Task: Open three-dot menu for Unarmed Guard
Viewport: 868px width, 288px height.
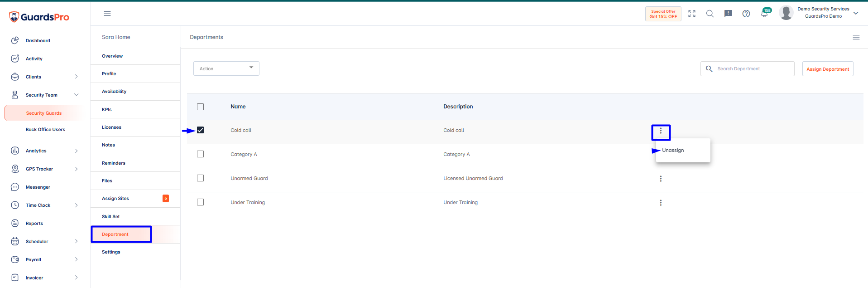Action: pos(661,179)
